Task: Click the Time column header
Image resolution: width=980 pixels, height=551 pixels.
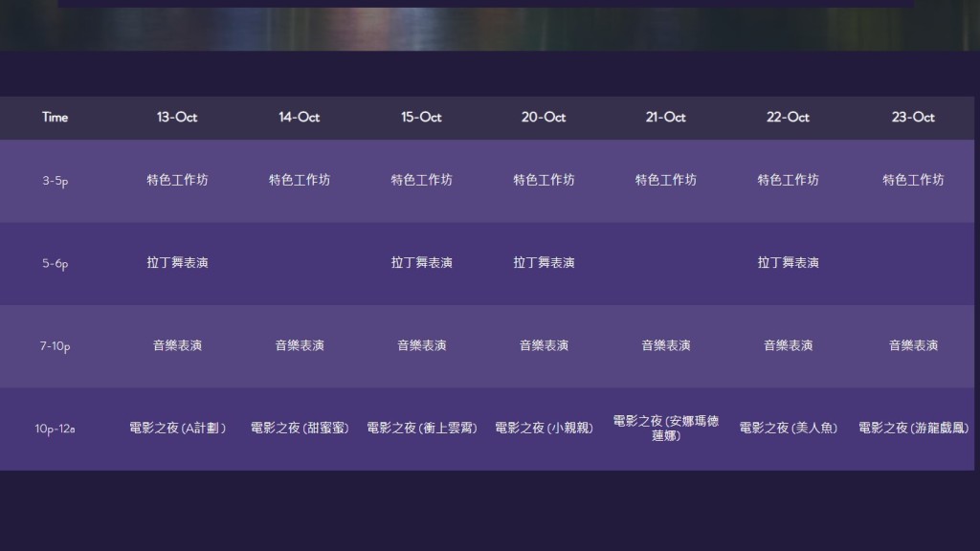Action: tap(55, 118)
